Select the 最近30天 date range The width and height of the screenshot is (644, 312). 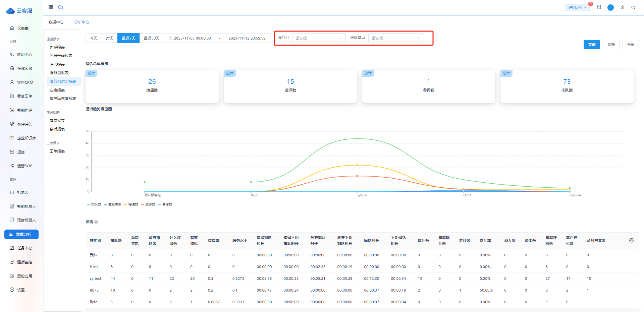[x=152, y=38]
